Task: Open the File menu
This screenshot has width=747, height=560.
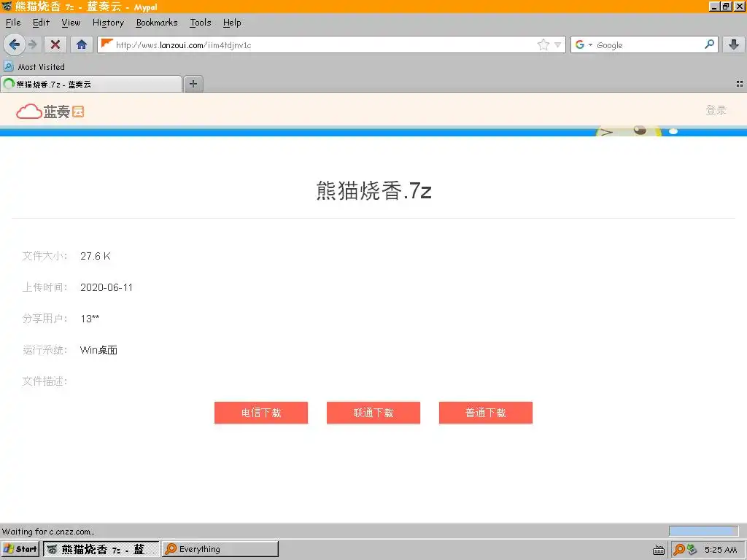Action: (13, 23)
